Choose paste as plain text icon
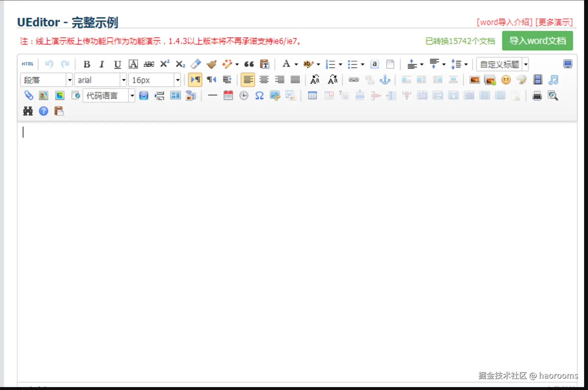The image size is (588, 390). (265, 64)
